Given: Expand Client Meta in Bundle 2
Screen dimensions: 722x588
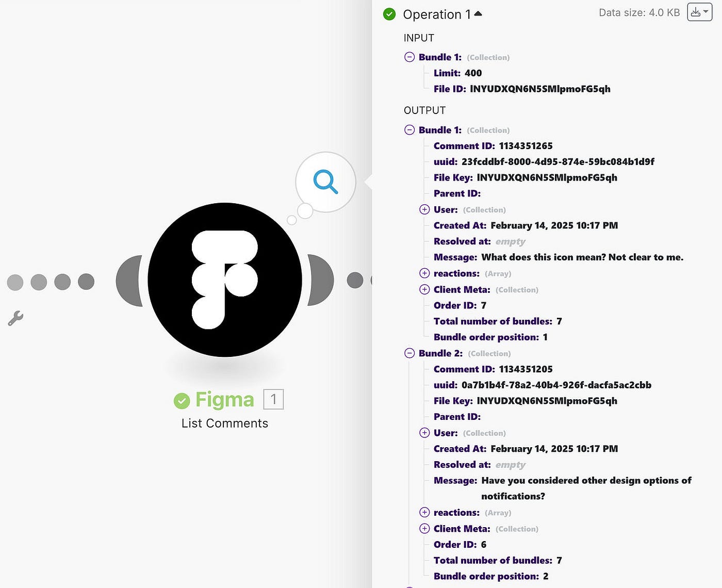Looking at the screenshot, I should click(x=424, y=529).
